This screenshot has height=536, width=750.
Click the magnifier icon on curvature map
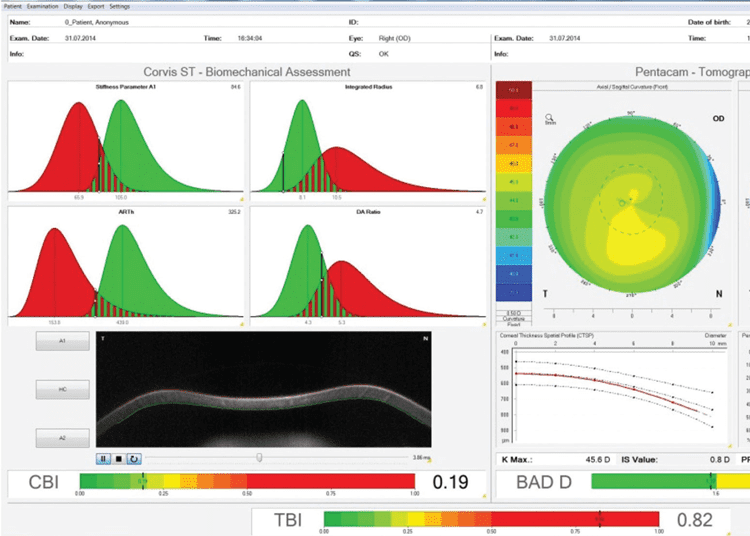(x=550, y=118)
